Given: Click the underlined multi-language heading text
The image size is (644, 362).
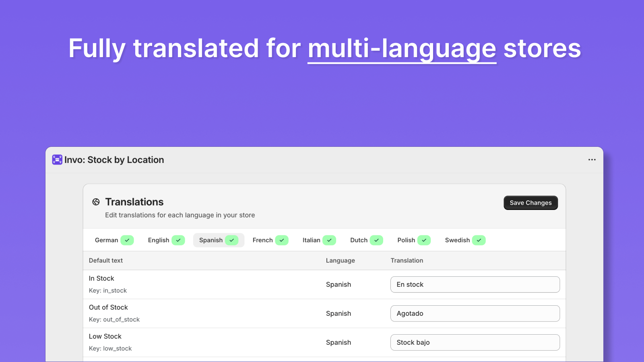Looking at the screenshot, I should (402, 48).
